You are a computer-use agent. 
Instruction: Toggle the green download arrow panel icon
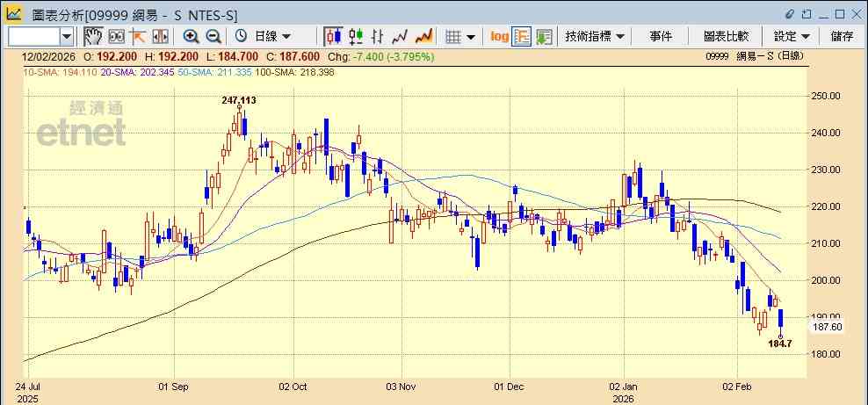pyautogui.click(x=544, y=37)
